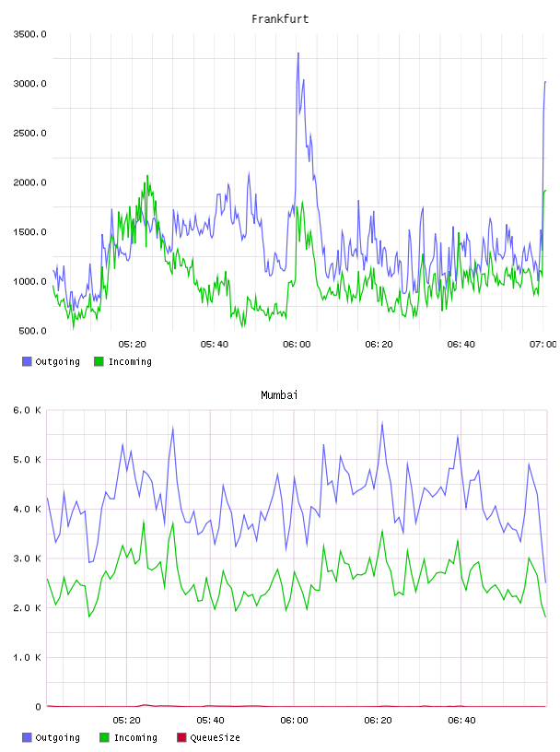
Task: Click the 3.0 K y-axis label on Mumbai chart
Action: pyautogui.click(x=28, y=558)
